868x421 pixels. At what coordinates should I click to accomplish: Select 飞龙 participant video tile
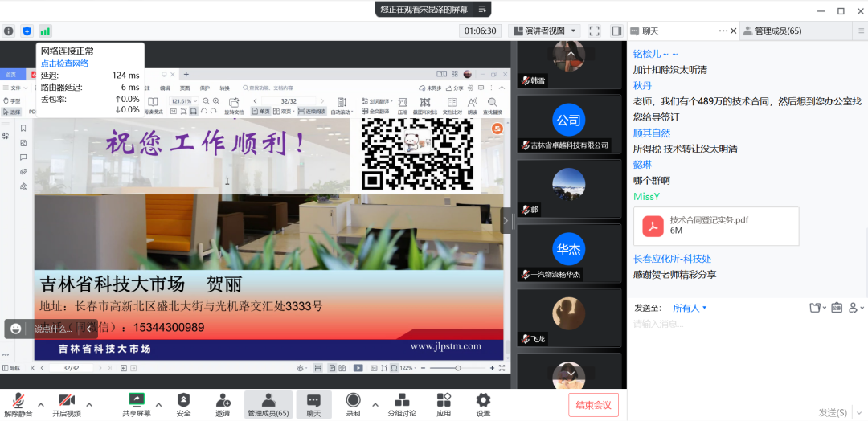pyautogui.click(x=568, y=318)
